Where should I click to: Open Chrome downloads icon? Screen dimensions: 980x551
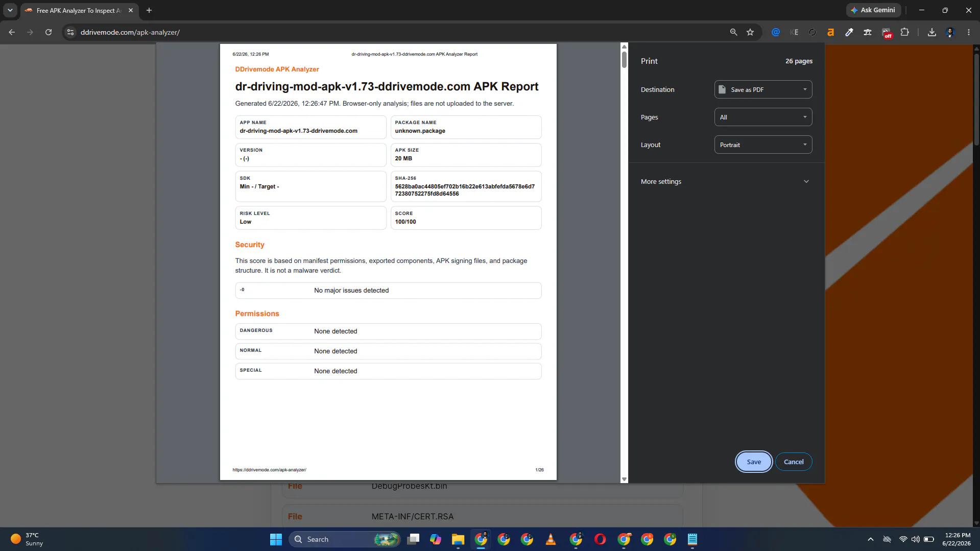coord(932,32)
